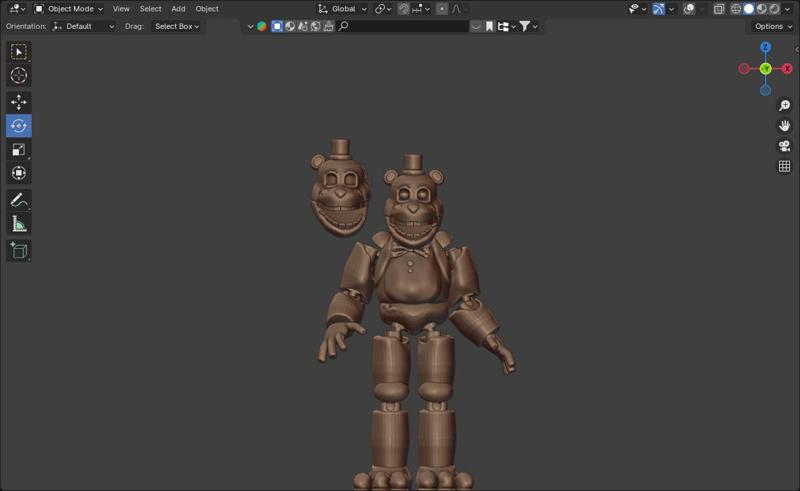Open the funnel filter dropdown
This screenshot has height=491, width=800.
tap(528, 27)
